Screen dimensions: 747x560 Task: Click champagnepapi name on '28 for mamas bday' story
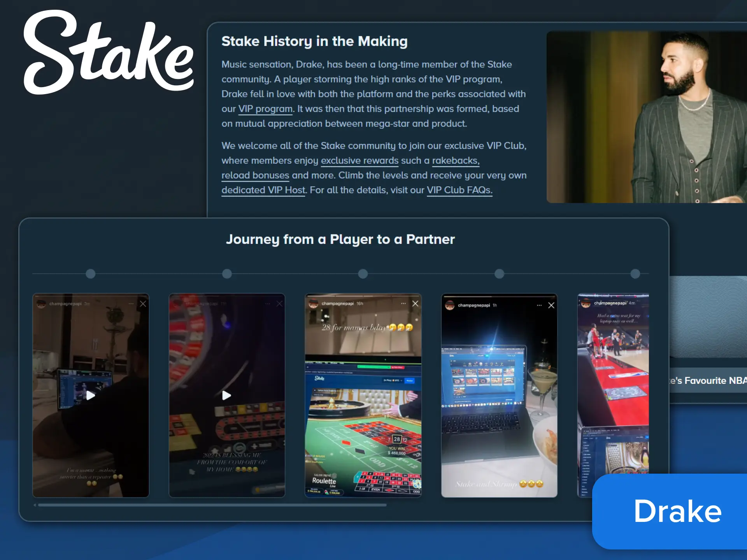tap(338, 304)
